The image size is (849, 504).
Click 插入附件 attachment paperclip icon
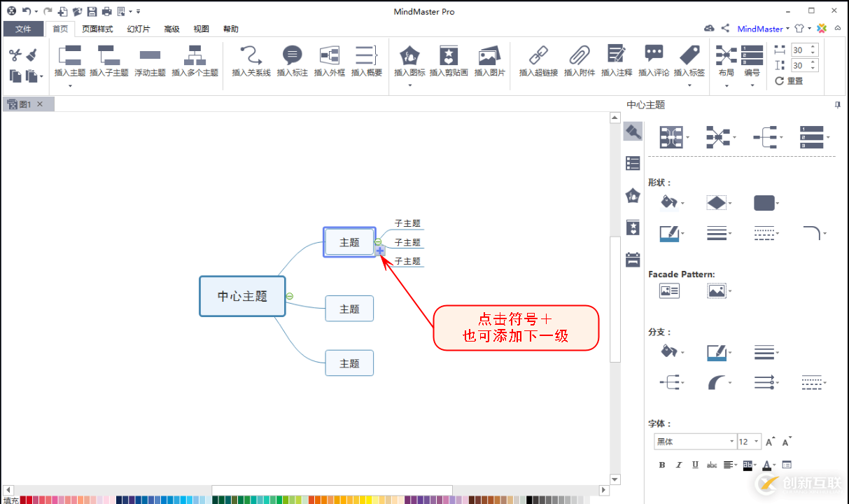579,55
